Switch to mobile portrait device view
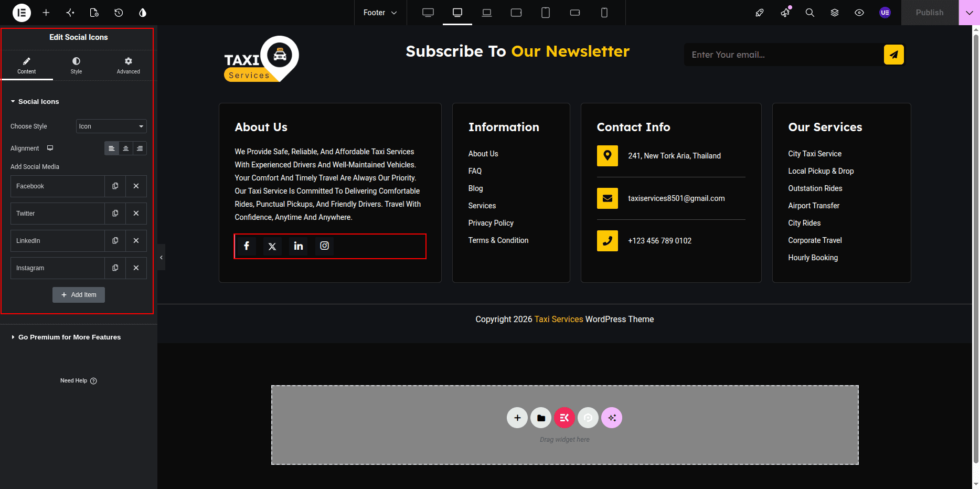This screenshot has height=489, width=980. (x=604, y=13)
